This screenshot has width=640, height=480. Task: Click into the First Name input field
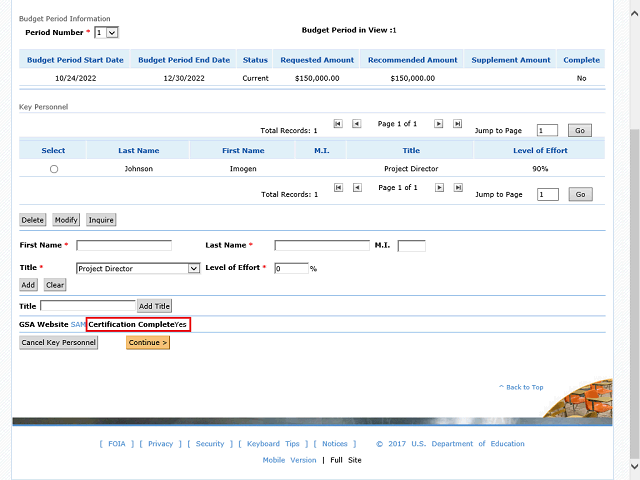[124, 245]
